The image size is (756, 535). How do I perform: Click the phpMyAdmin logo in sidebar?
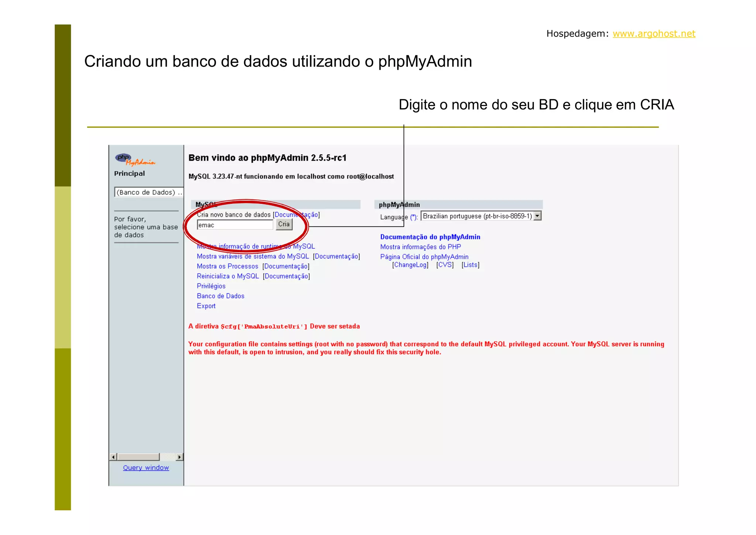pos(135,160)
